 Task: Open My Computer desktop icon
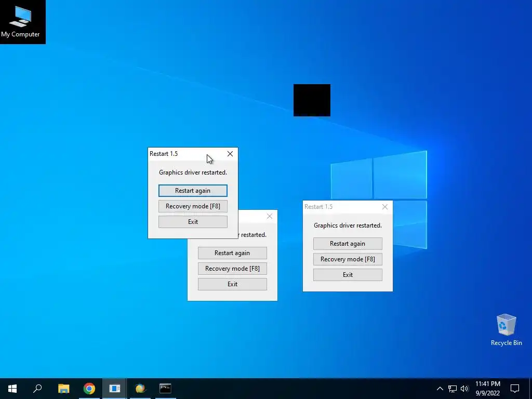tap(20, 22)
